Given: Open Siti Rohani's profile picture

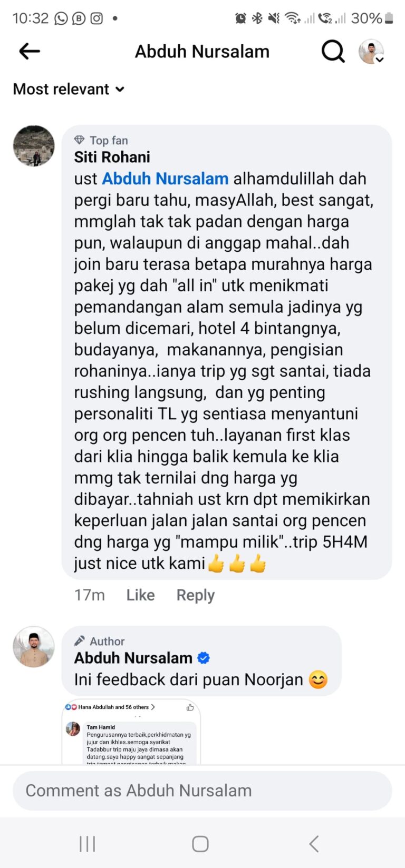Looking at the screenshot, I should [34, 146].
